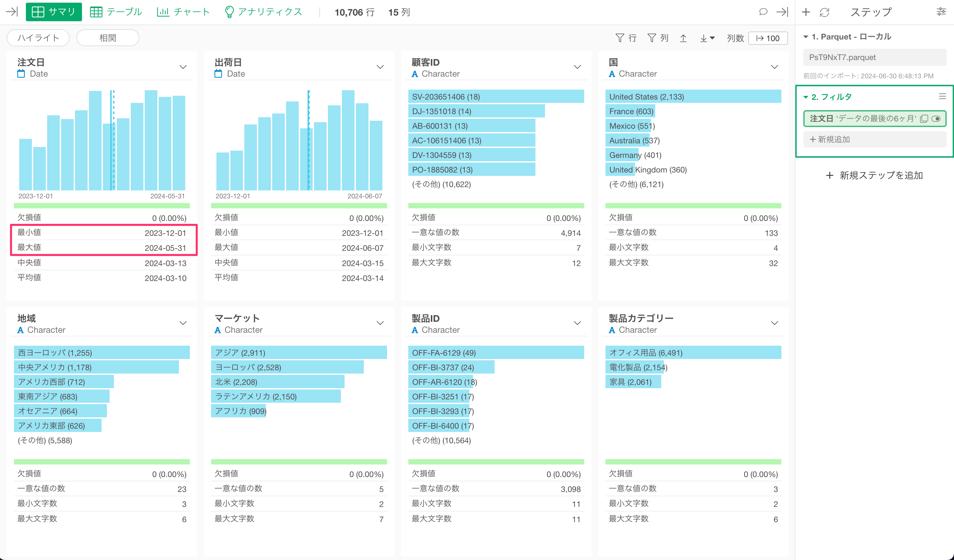Open the フィルタ step hamburger menu
The height and width of the screenshot is (560, 954).
[943, 97]
